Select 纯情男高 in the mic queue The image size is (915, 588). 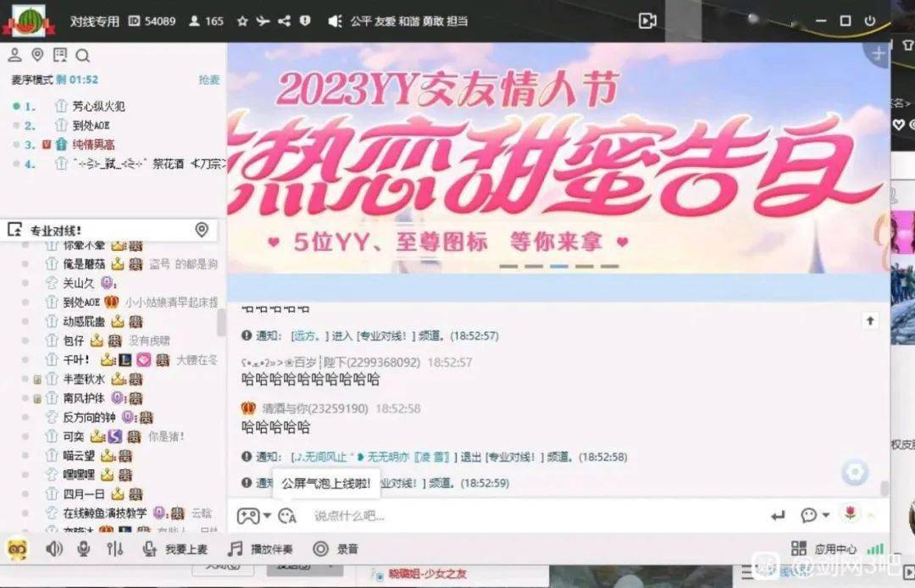tap(93, 144)
